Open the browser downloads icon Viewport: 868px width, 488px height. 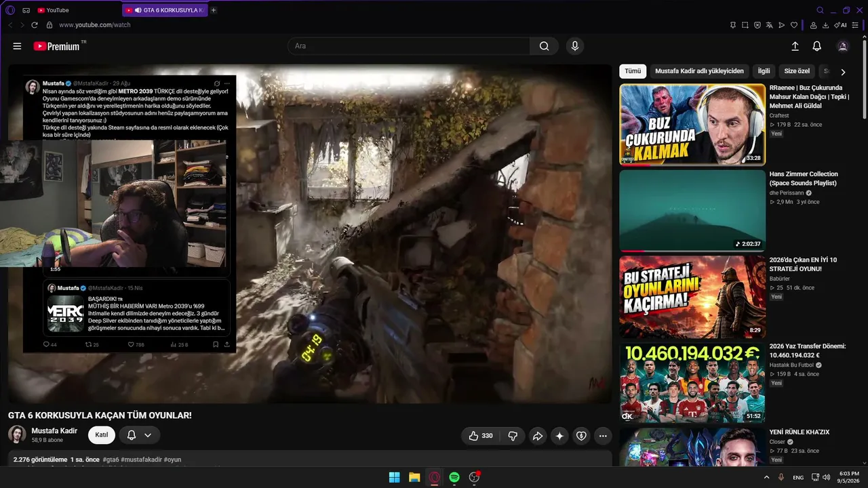(825, 25)
